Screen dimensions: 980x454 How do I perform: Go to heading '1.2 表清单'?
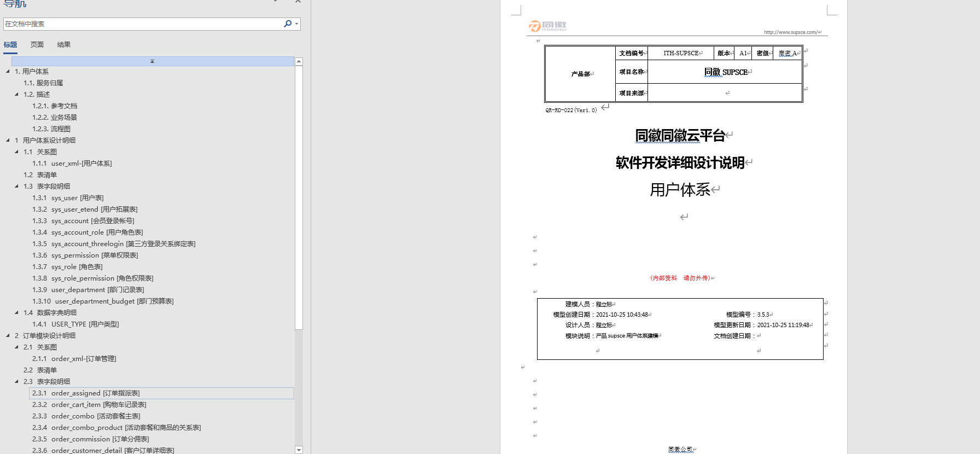pos(40,175)
